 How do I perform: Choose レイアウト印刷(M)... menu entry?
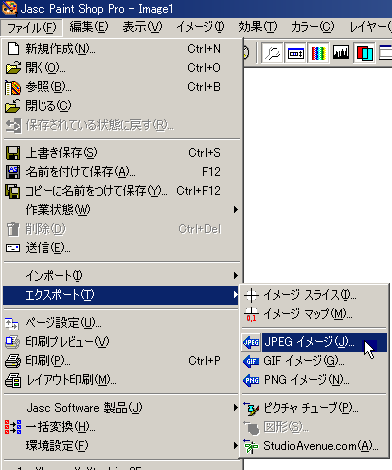click(x=122, y=380)
